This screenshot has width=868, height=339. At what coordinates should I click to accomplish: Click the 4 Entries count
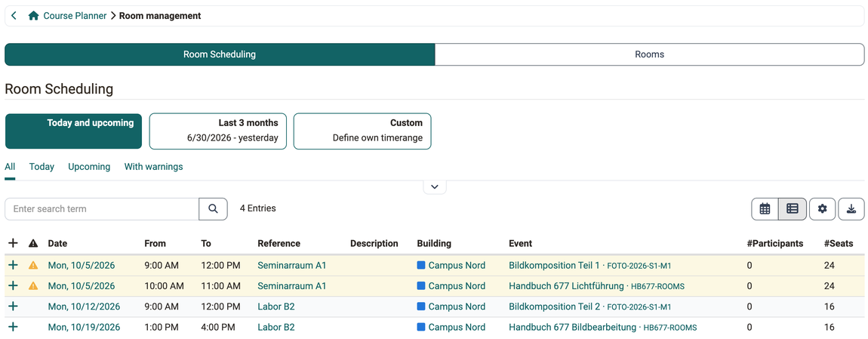click(257, 208)
